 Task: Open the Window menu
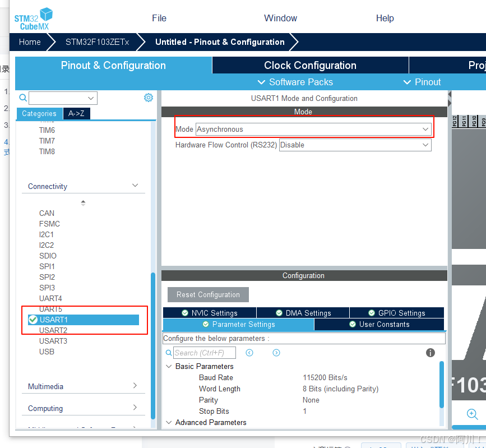point(280,19)
